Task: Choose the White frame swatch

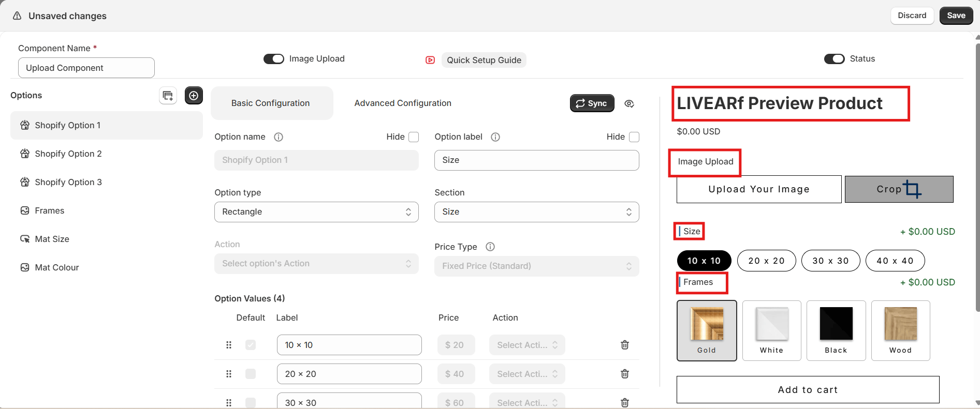Action: point(771,330)
